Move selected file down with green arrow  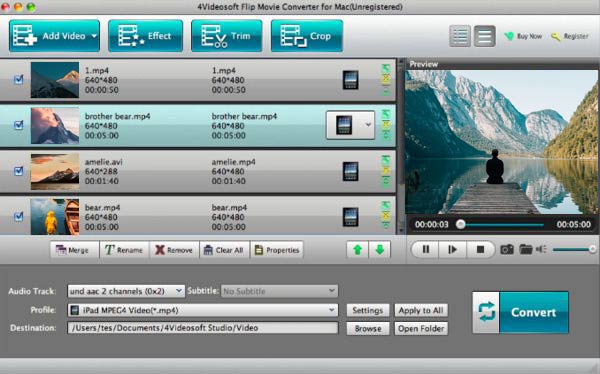[380, 250]
